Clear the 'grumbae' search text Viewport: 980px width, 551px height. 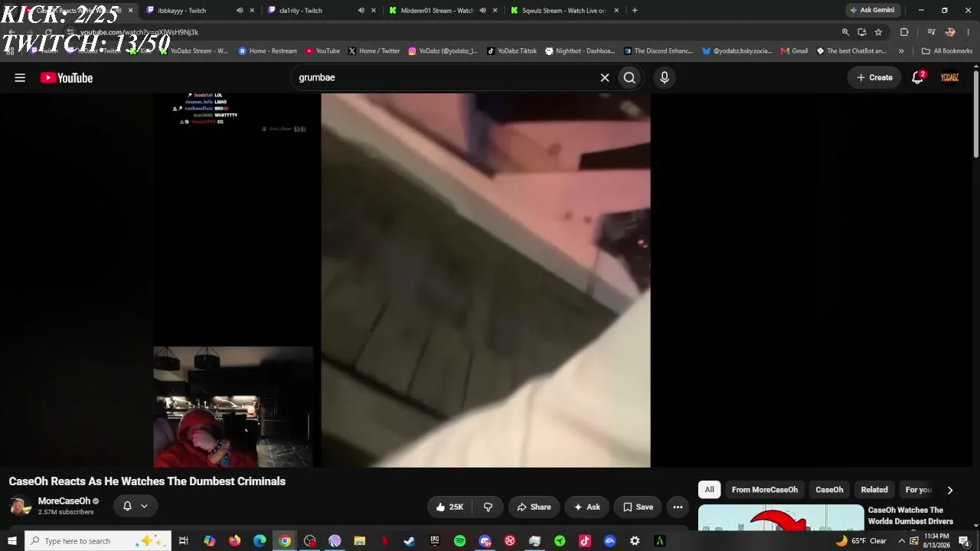click(x=605, y=77)
